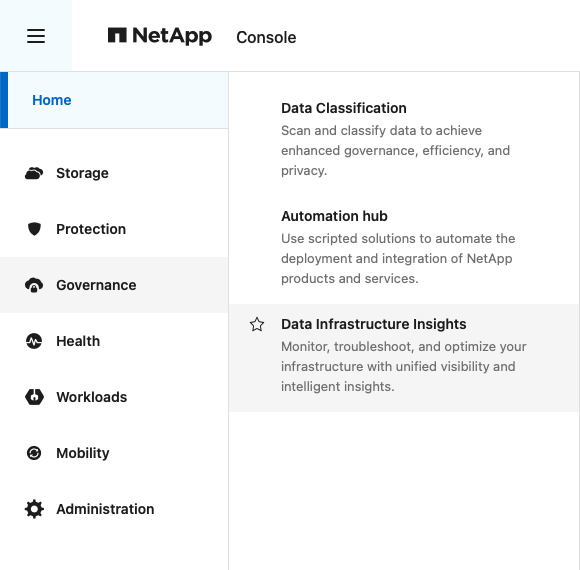Click the Protection shield icon

(x=34, y=229)
